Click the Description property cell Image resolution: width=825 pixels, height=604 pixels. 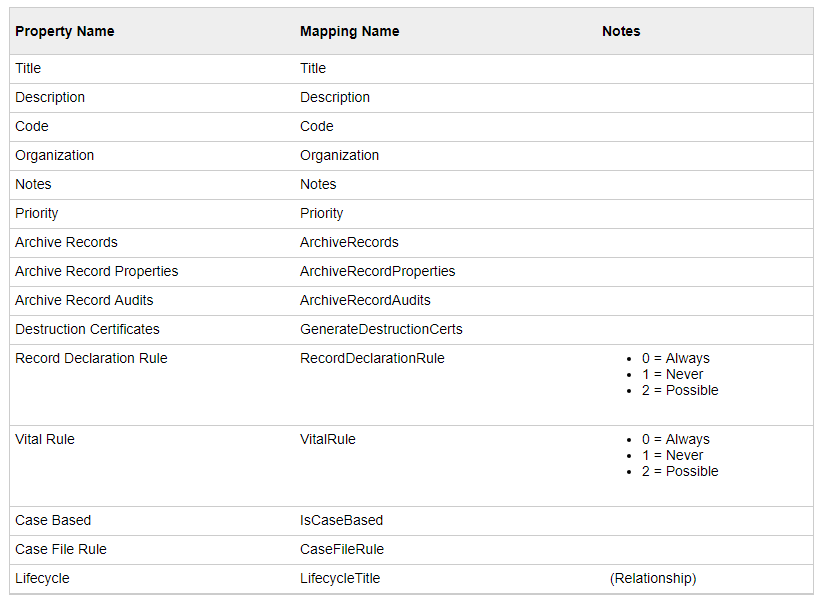pyautogui.click(x=50, y=97)
